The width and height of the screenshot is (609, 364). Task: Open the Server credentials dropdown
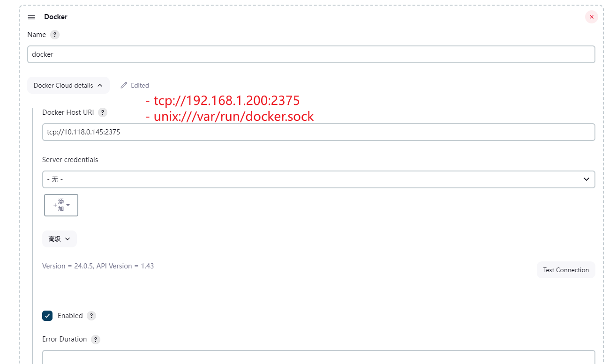tap(318, 179)
